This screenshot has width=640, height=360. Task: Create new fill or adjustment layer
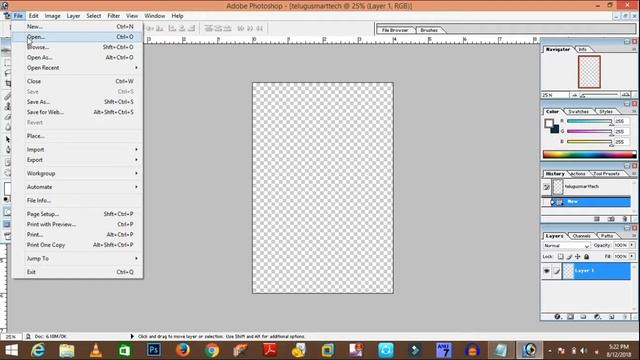point(598,317)
